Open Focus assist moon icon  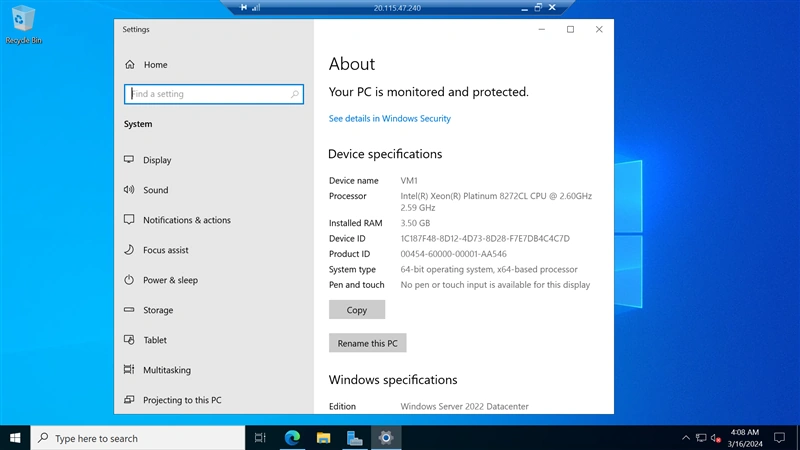[x=129, y=249]
